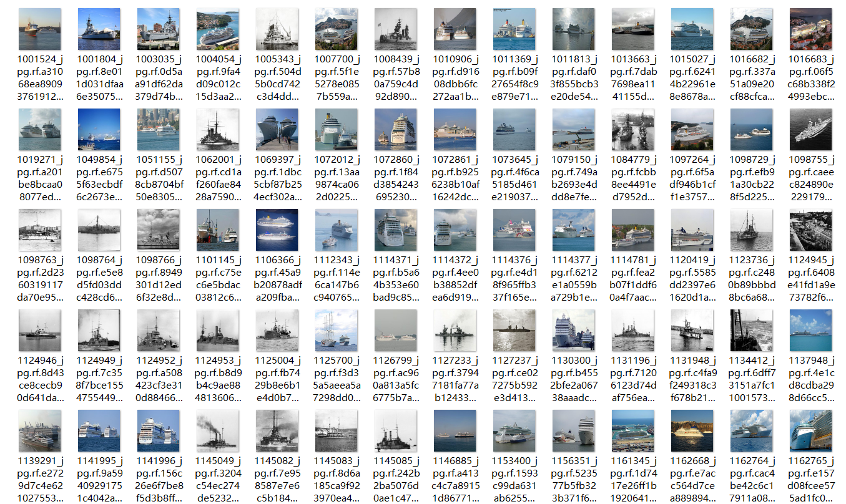Select the warship thumbnail for file 1001804_jpg
The width and height of the screenshot is (846, 504).
pyautogui.click(x=99, y=29)
